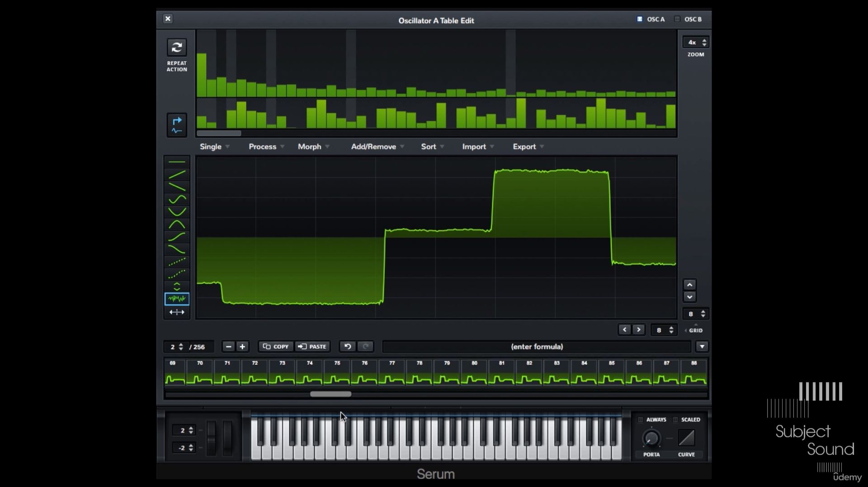
Task: Select the solid ramp-up line shape tool
Action: pyautogui.click(x=177, y=174)
